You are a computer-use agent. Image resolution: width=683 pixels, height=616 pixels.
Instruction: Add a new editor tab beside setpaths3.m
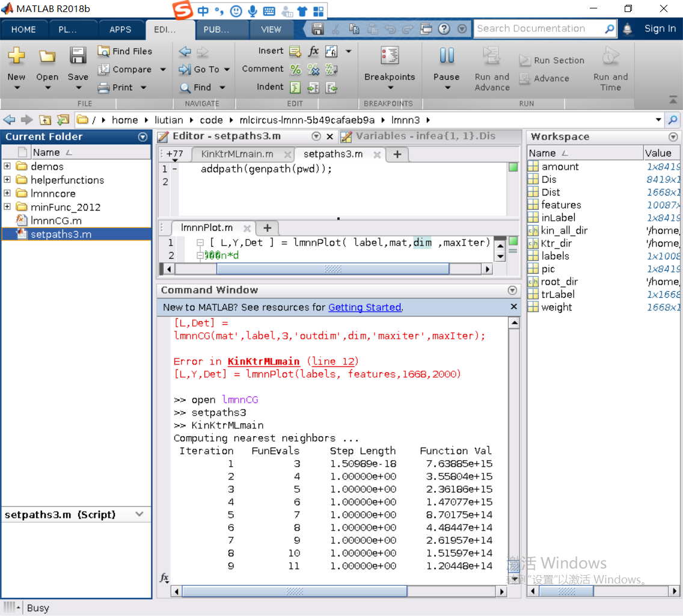[397, 154]
